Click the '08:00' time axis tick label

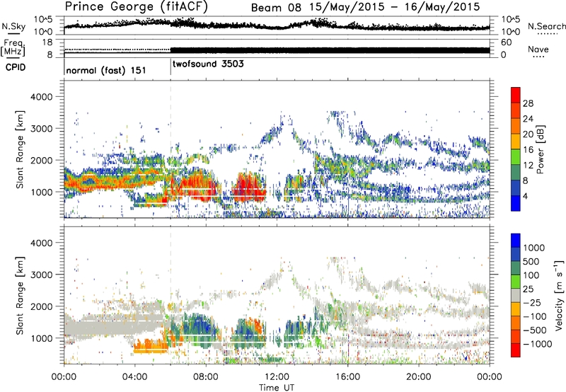206,377
